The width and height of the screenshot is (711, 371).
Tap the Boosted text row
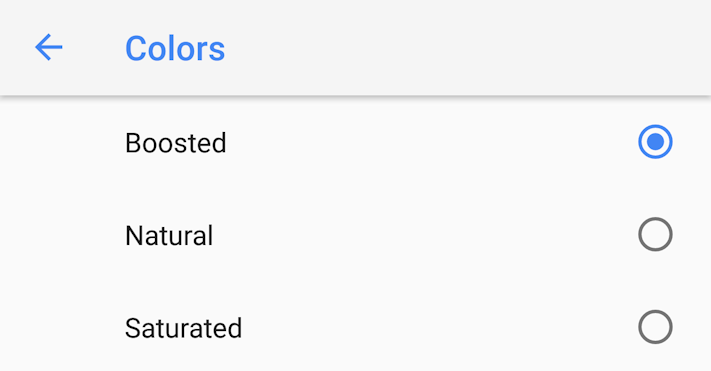click(356, 142)
